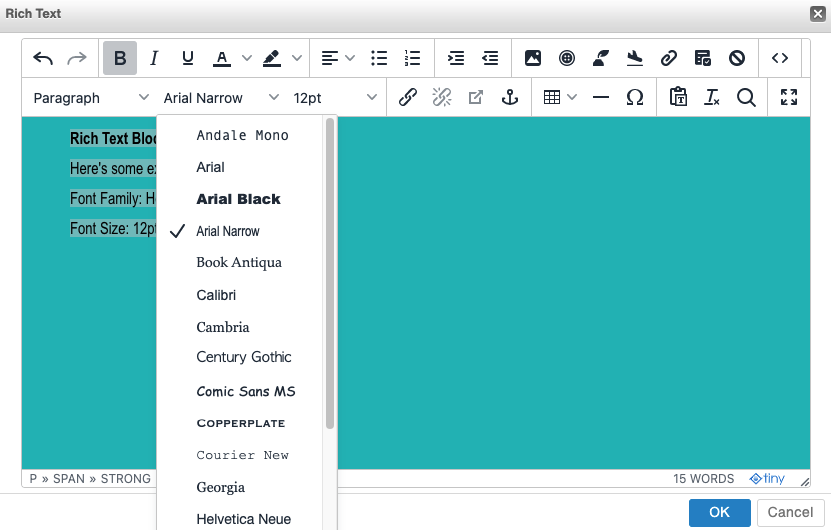Close the Rich Text dialog
The width and height of the screenshot is (831, 530).
[818, 14]
